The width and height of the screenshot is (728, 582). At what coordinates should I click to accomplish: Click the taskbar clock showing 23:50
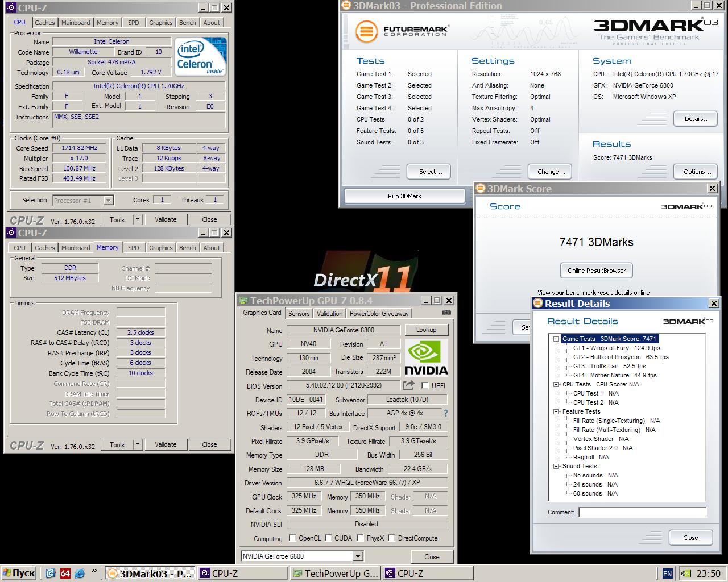point(709,573)
